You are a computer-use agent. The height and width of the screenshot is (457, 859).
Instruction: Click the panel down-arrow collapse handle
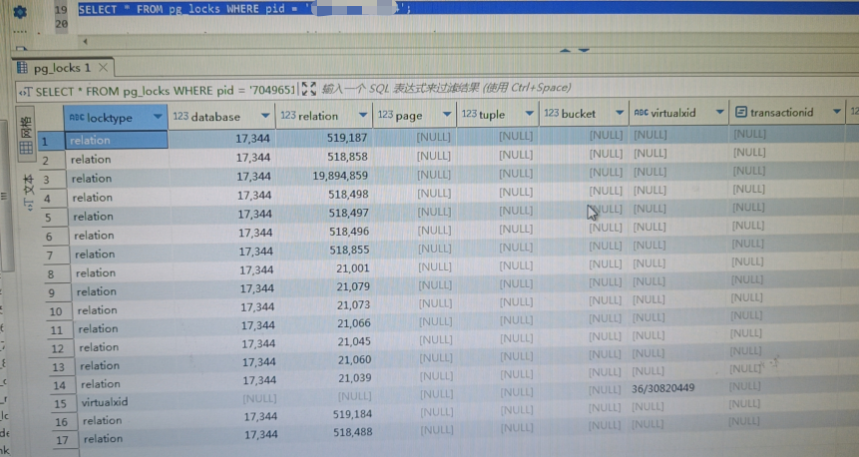pos(584,50)
